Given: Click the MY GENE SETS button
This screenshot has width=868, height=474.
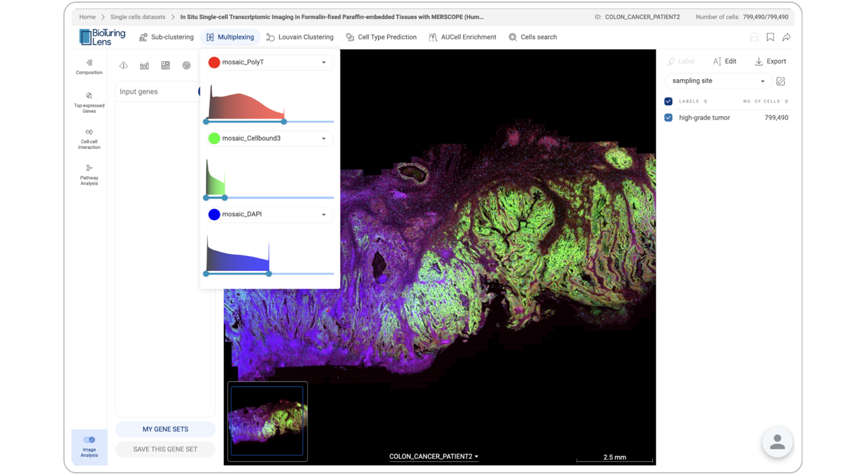Looking at the screenshot, I should click(165, 429).
